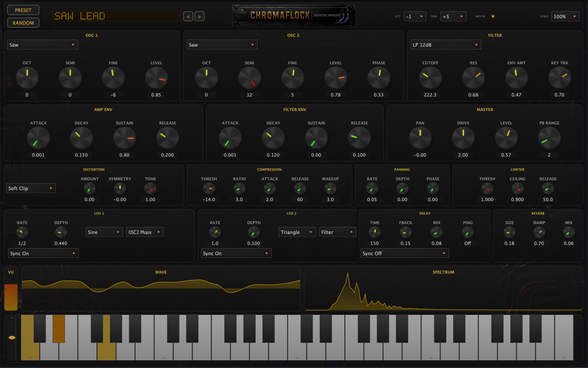Click the MIDI IN indicator light

[493, 16]
